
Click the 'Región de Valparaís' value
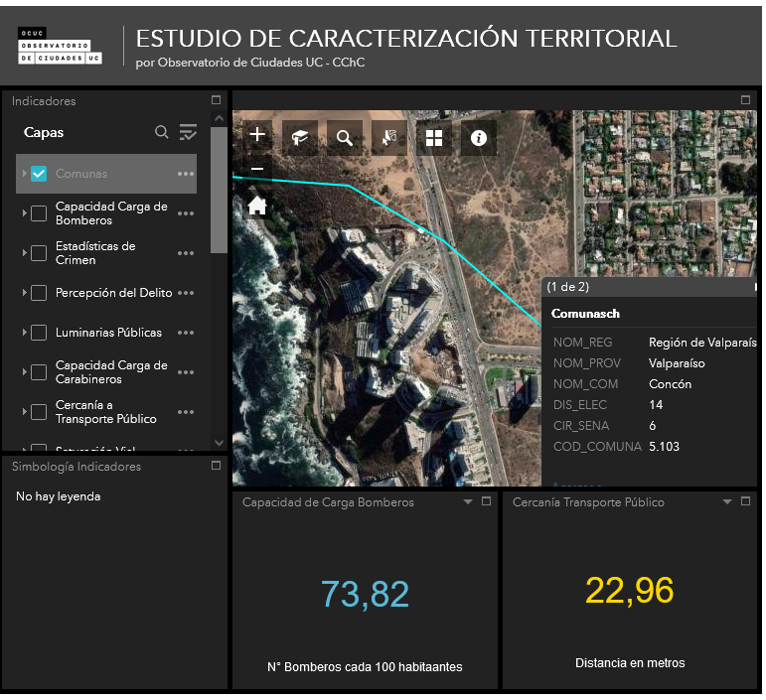pos(702,343)
